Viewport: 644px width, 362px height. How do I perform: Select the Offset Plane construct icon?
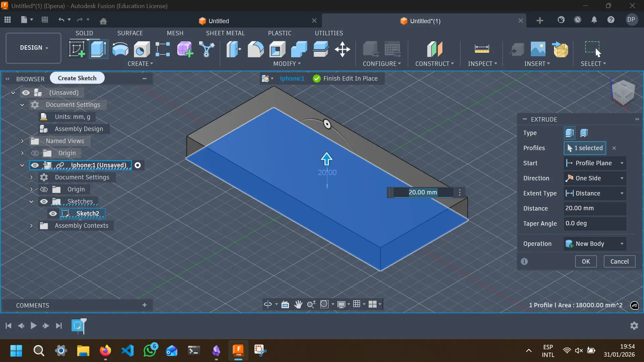pos(434,49)
